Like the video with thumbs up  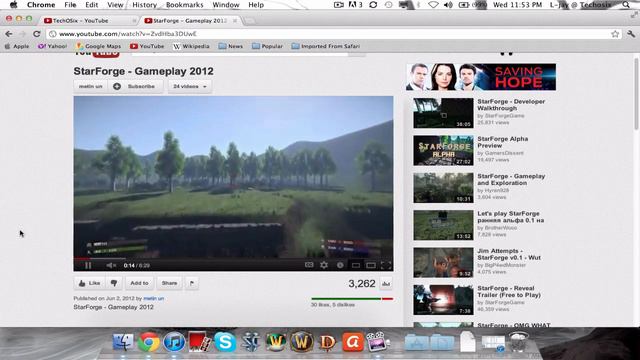[89, 283]
